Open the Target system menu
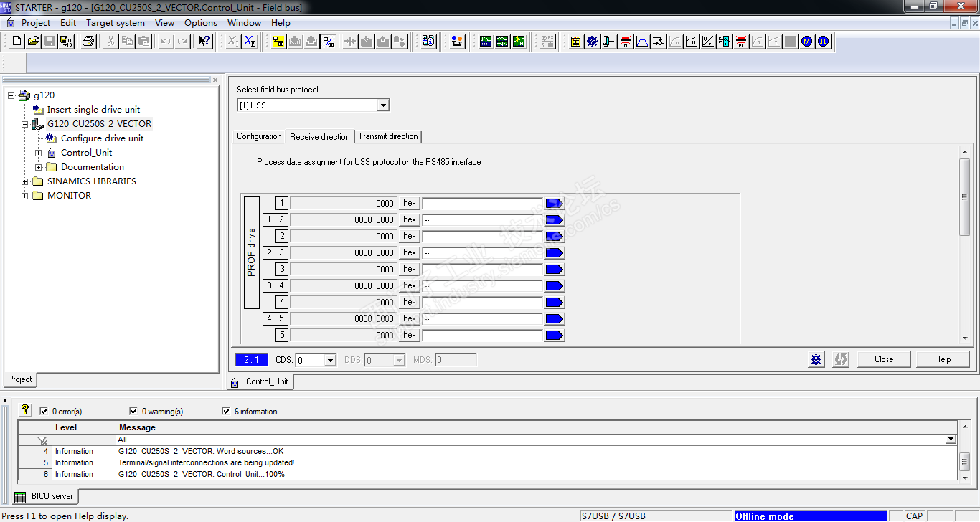The image size is (980, 522). [x=116, y=23]
